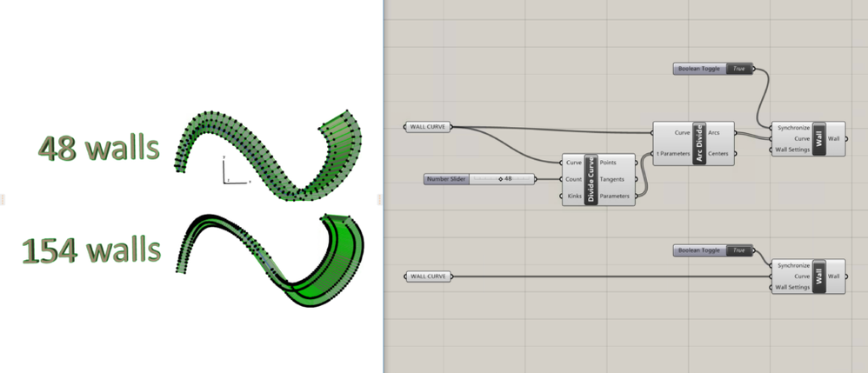Click Curve input on the Wall wired directly to WALL CURVE
The width and height of the screenshot is (868, 373).
[802, 276]
